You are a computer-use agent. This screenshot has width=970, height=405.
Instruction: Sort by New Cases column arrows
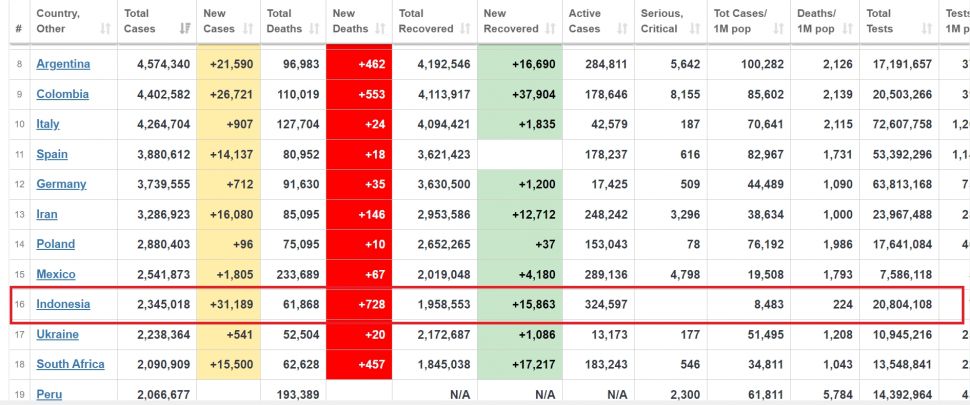click(x=249, y=28)
